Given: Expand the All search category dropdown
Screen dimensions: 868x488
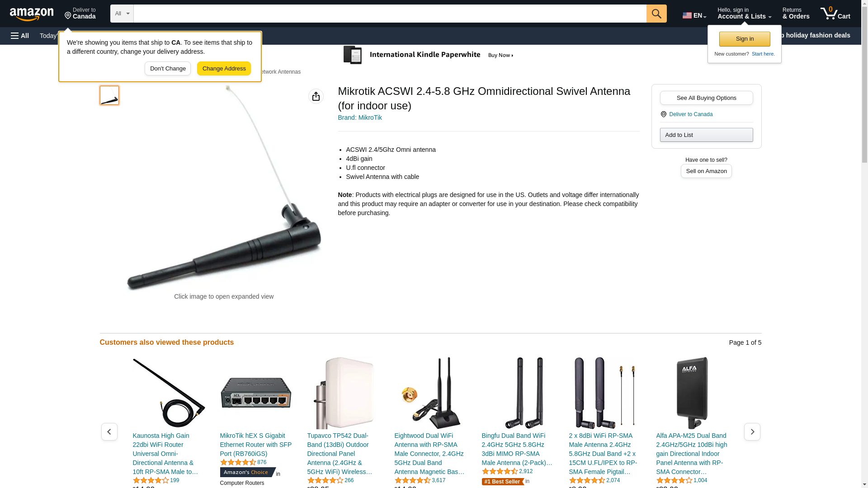Looking at the screenshot, I should tap(122, 14).
